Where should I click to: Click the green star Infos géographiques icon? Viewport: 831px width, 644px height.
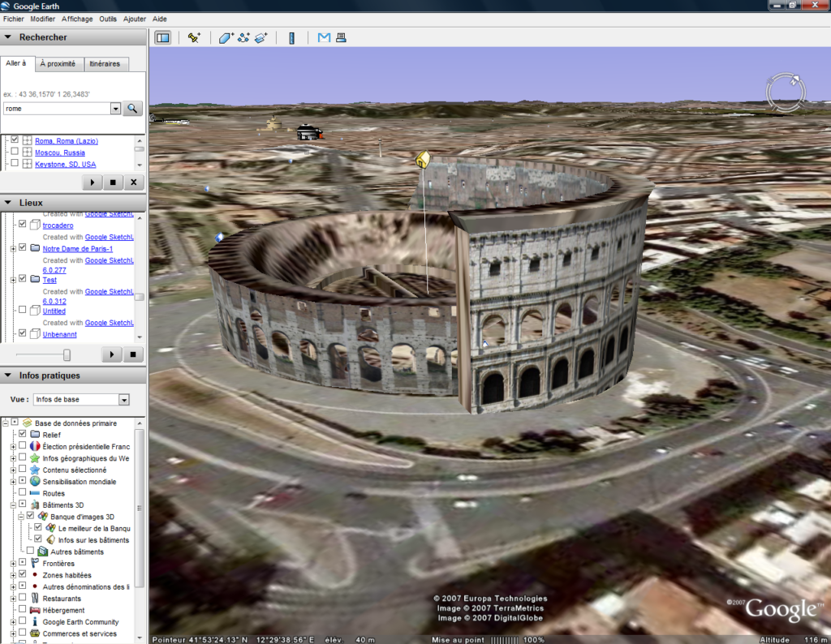pyautogui.click(x=35, y=458)
